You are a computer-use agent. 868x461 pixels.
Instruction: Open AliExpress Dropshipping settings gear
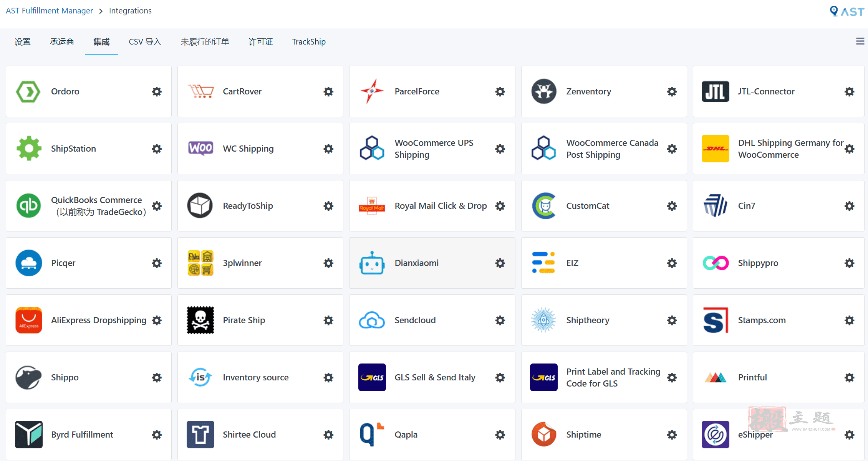point(157,320)
